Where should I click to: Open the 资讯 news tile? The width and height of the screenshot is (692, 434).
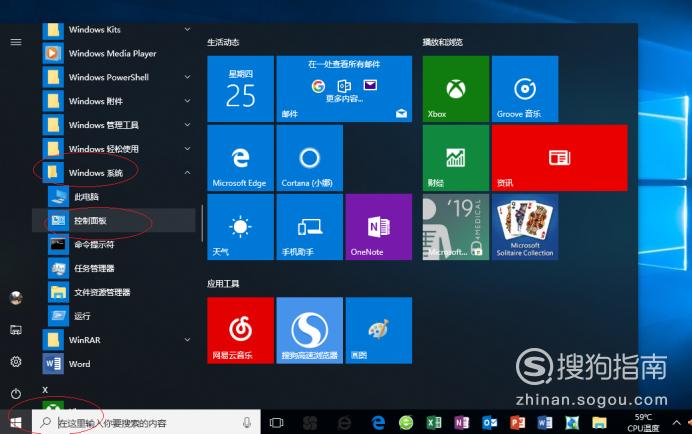click(x=560, y=158)
